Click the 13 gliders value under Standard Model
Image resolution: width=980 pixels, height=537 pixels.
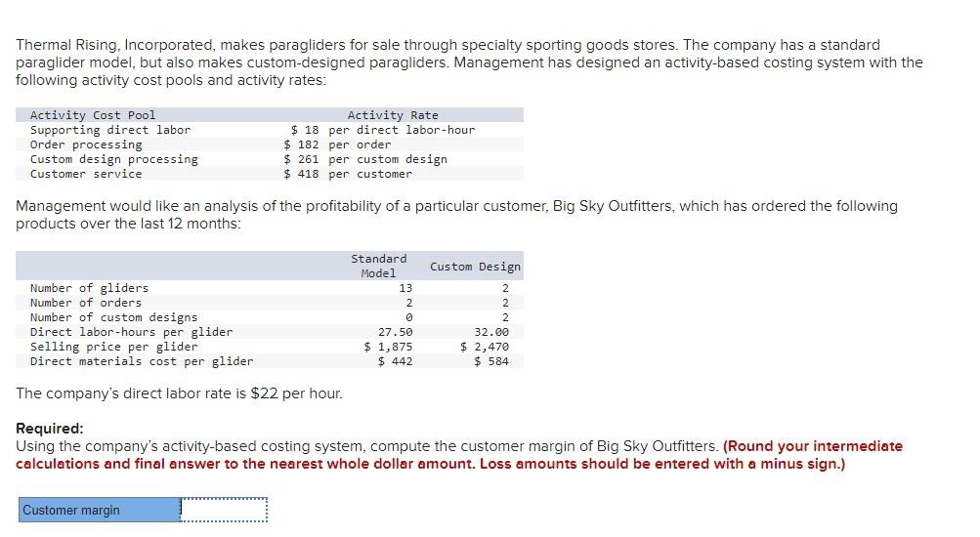pyautogui.click(x=405, y=288)
